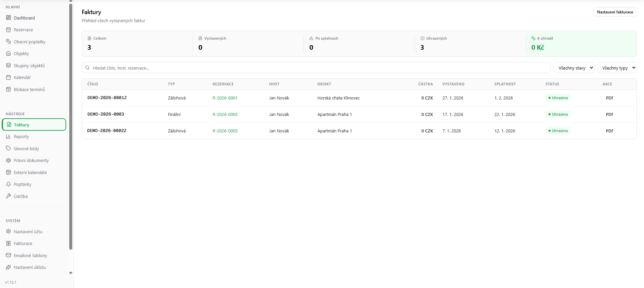Click Uhrazena status of DEMO-2026-0003
The width and height of the screenshot is (644, 288).
point(558,114)
